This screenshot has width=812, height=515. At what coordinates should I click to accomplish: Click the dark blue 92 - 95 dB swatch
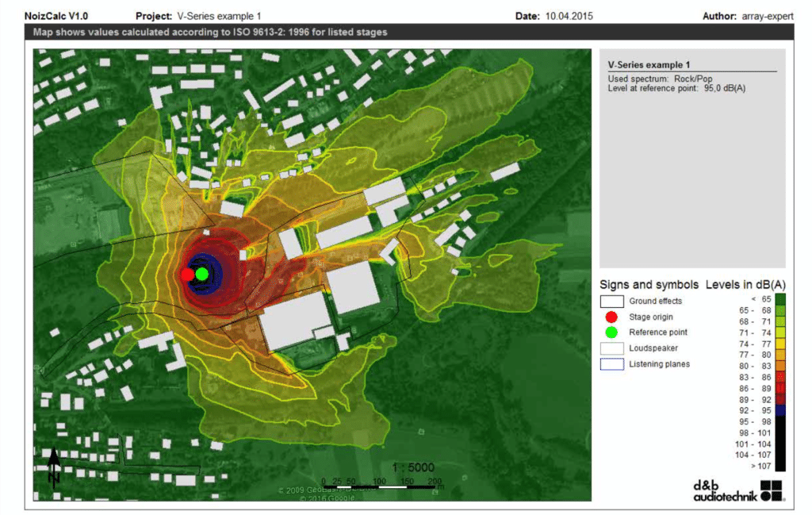pos(779,411)
